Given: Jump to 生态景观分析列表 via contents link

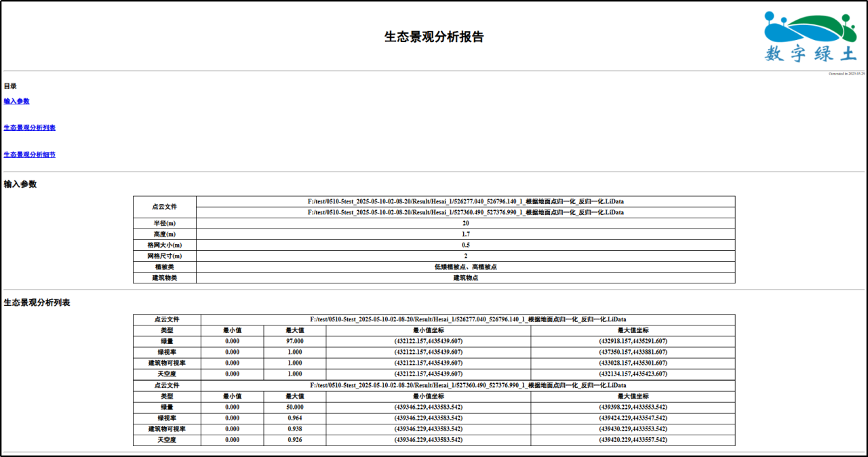Looking at the screenshot, I should click(x=29, y=127).
